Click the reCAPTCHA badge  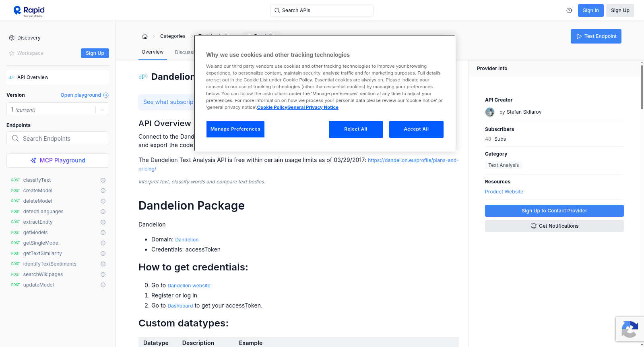pyautogui.click(x=630, y=329)
